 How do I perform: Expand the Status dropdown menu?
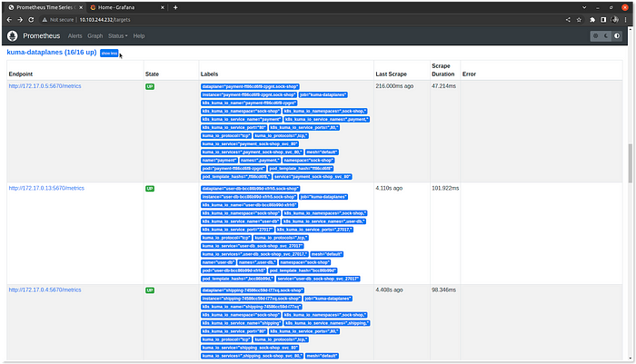(x=116, y=35)
